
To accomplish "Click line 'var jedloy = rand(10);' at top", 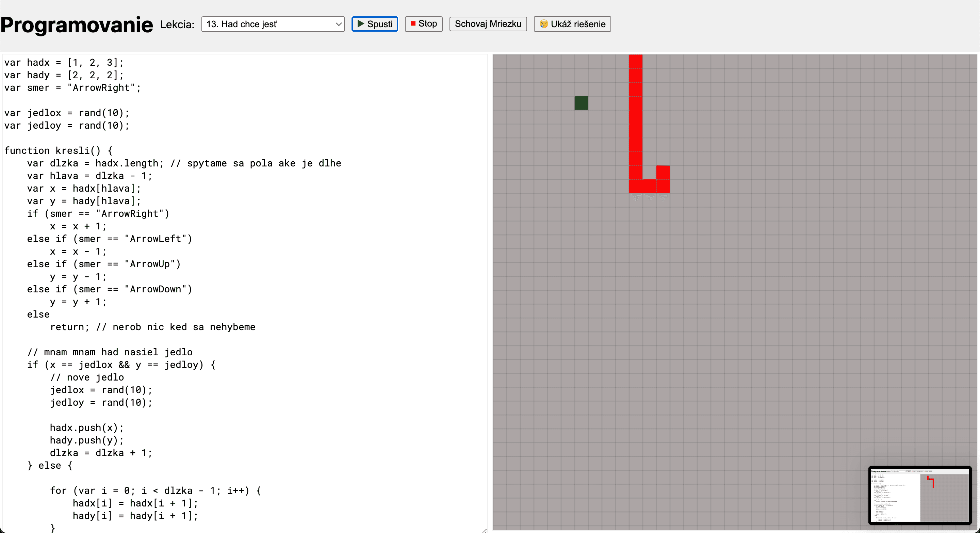I will [67, 125].
